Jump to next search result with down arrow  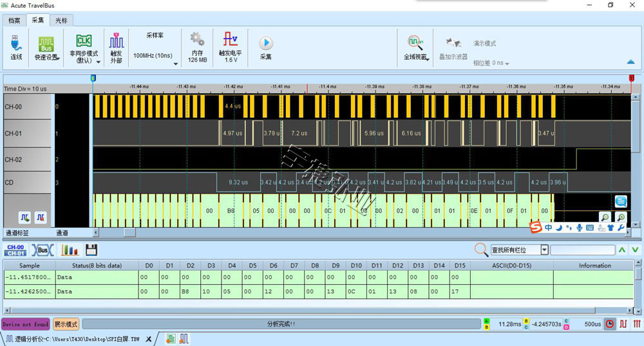(x=635, y=250)
